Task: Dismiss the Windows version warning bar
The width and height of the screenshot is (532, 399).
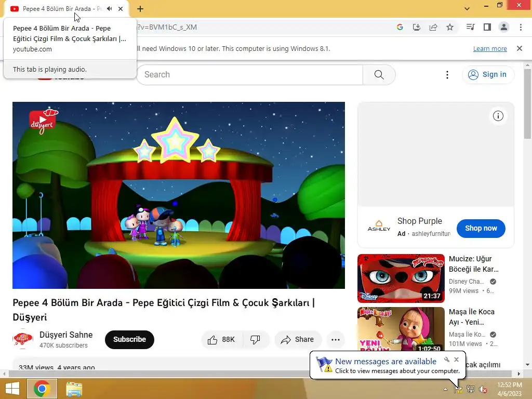Action: pyautogui.click(x=520, y=48)
